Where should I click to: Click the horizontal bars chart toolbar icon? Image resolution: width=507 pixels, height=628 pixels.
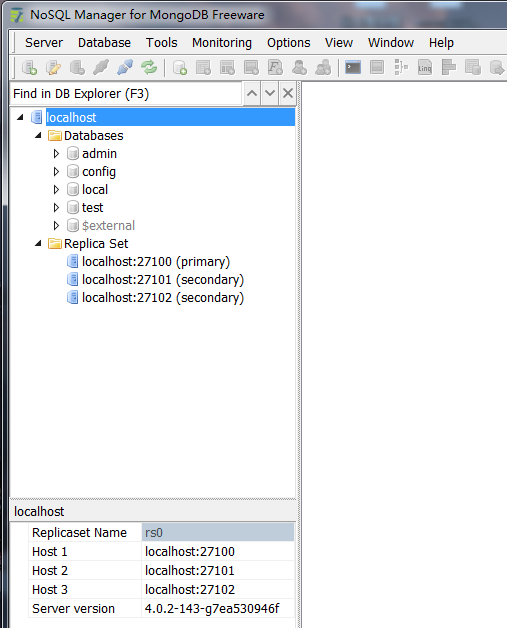pyautogui.click(x=449, y=67)
